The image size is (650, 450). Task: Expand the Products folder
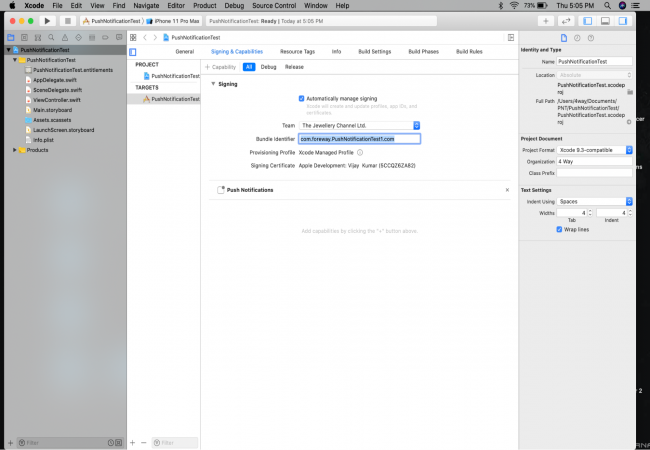(15, 150)
